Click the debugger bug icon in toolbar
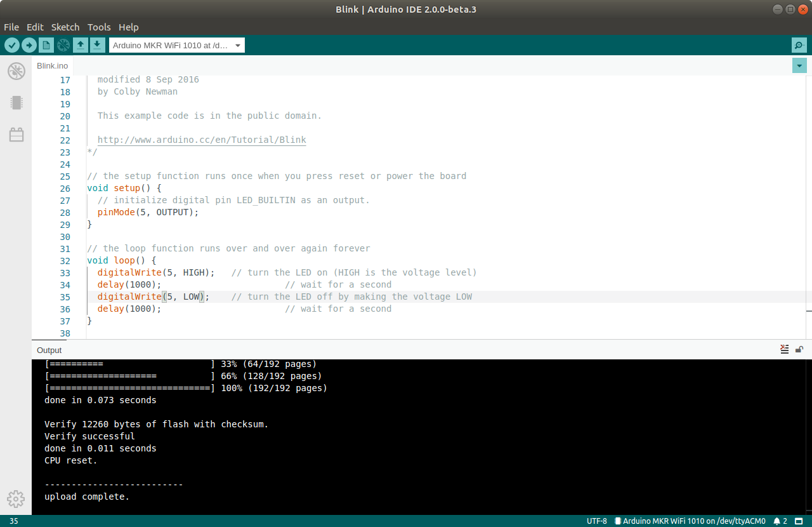812x527 pixels. (63, 45)
